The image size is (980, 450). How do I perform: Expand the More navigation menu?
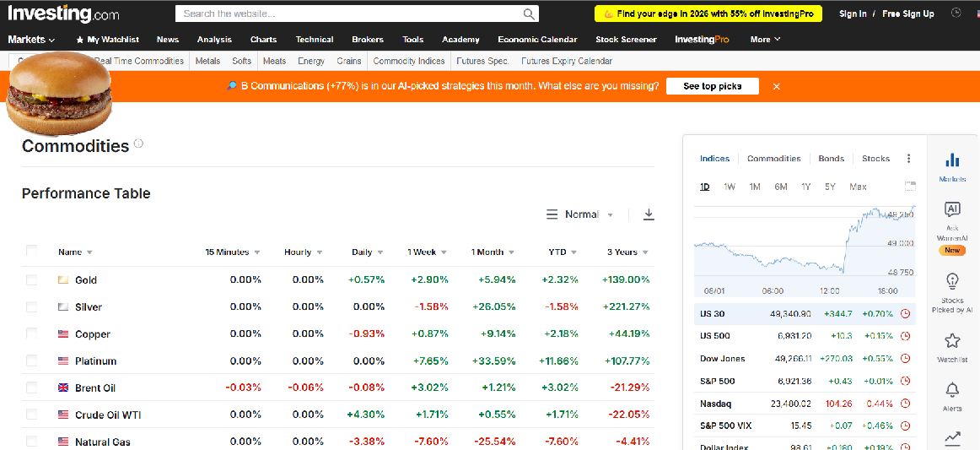[x=765, y=39]
